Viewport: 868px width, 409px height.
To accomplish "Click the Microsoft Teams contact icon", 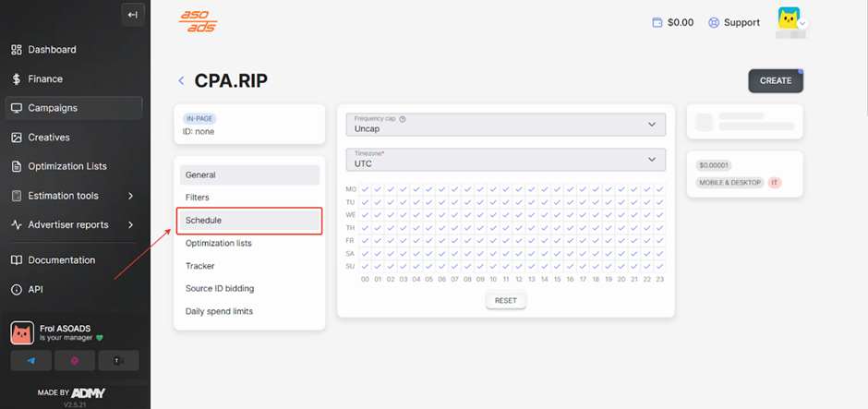I will 117,361.
